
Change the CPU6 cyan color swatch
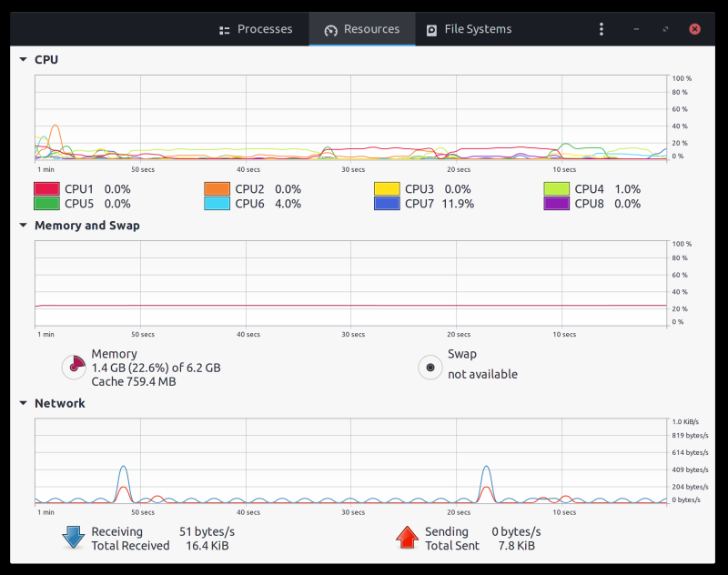(x=217, y=204)
